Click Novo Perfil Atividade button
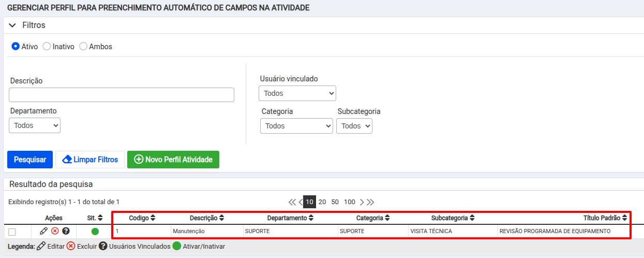 click(173, 160)
